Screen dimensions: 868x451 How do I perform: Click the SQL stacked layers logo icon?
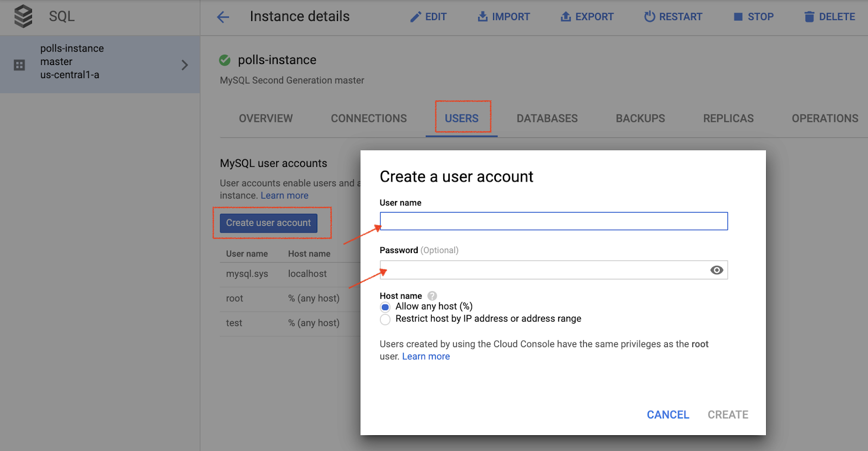[x=23, y=16]
